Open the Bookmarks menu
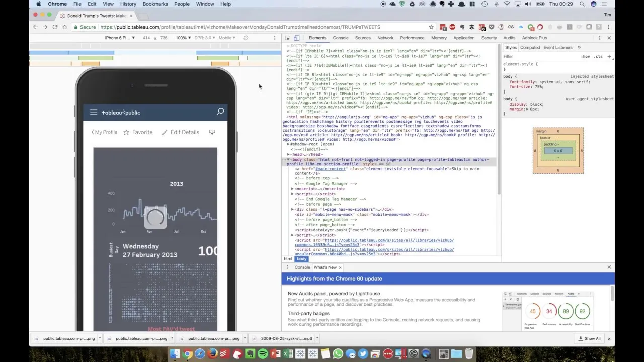Image resolution: width=644 pixels, height=362 pixels. click(155, 4)
